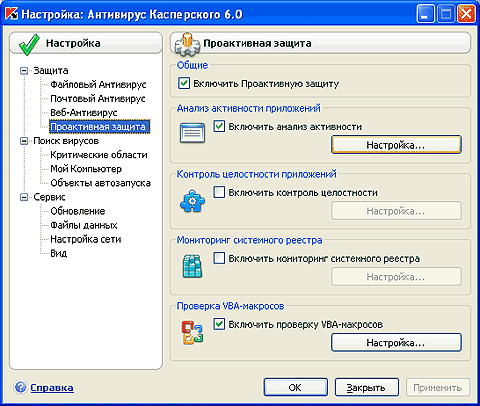Click the blue puzzle integrity control icon
This screenshot has width=480, height=406.
(192, 201)
